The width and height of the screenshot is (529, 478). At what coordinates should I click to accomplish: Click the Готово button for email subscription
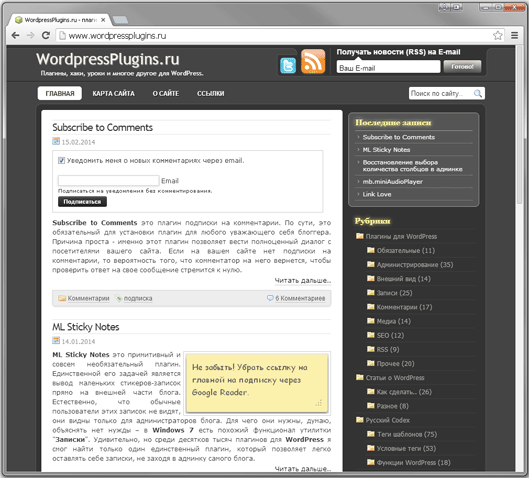point(462,66)
